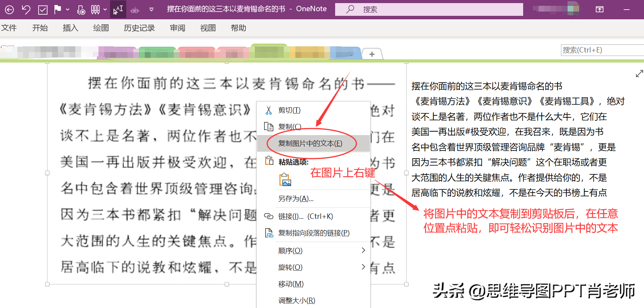644x308 pixels.
Task: Click the text line starting 居高临下的说教和炫耀
Action: point(509,193)
